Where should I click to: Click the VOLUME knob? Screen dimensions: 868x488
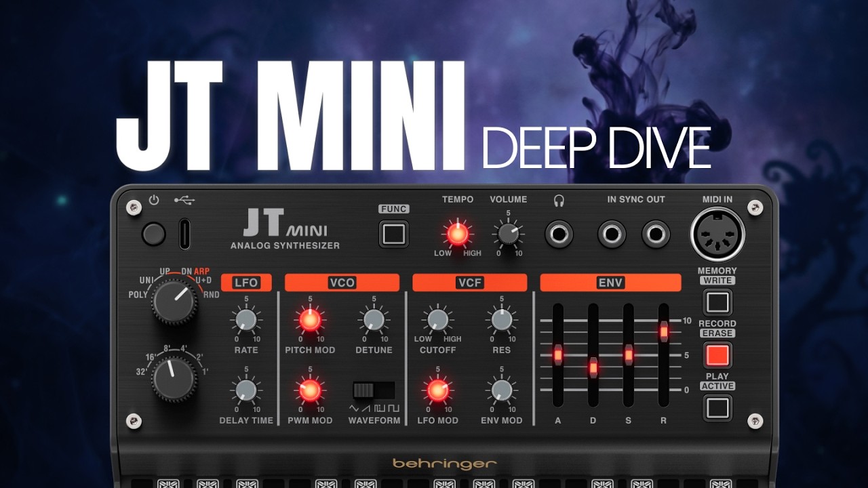pos(507,234)
